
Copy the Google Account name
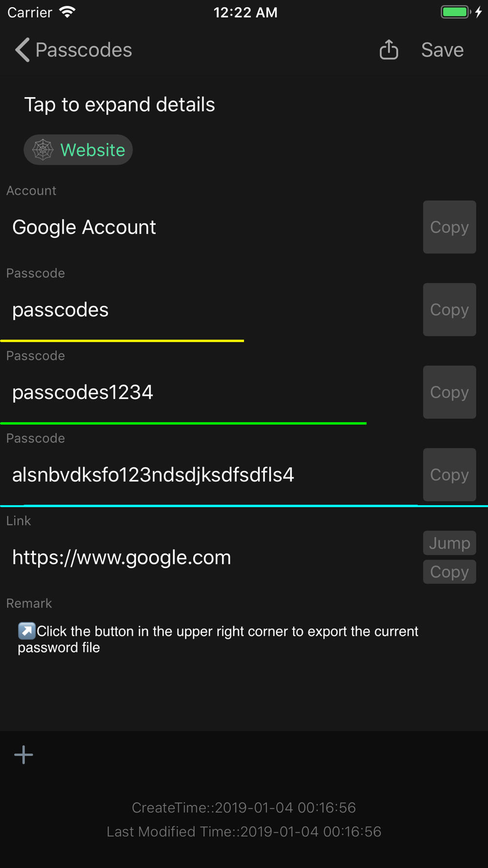point(449,227)
